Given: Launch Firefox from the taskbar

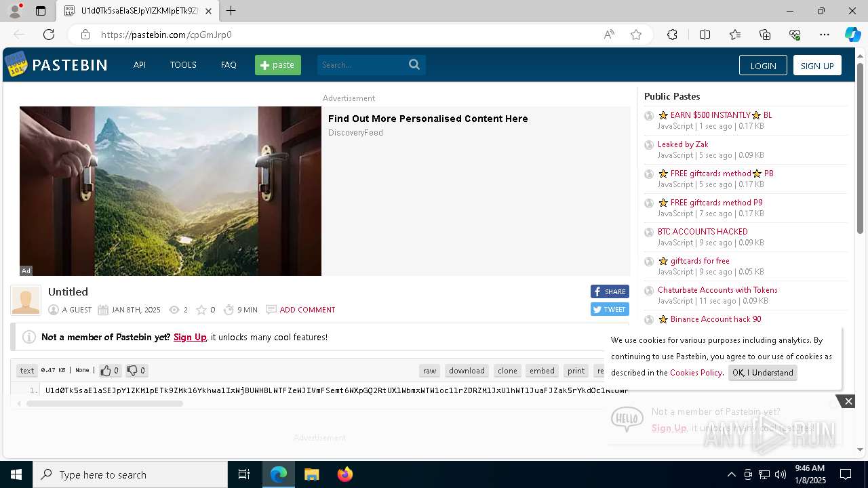Looking at the screenshot, I should 345,474.
